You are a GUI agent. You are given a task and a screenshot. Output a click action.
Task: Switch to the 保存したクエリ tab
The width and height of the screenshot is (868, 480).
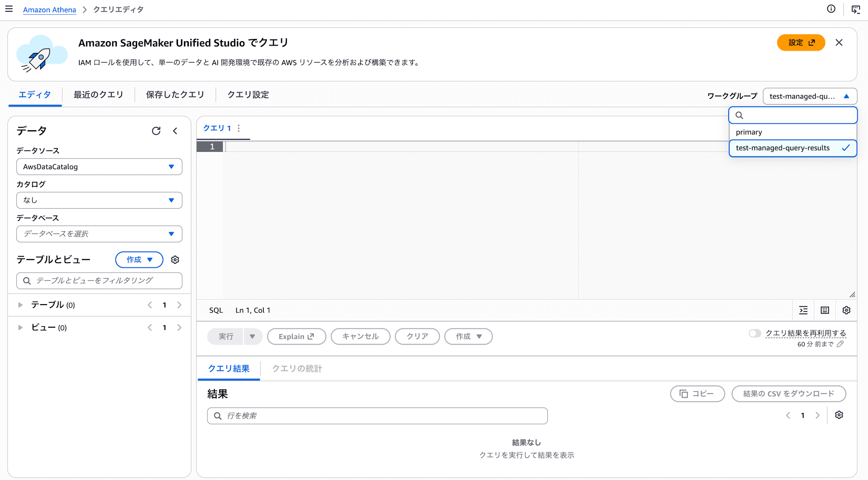pos(175,95)
